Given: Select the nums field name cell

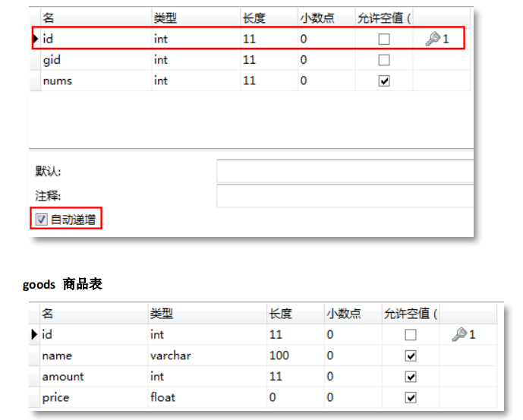Looking at the screenshot, I should [x=96, y=81].
